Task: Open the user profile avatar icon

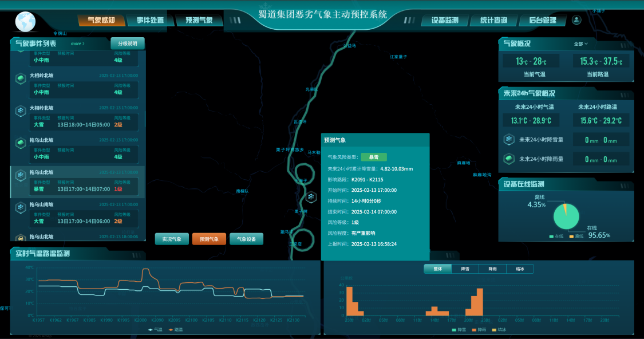Action: [x=576, y=20]
